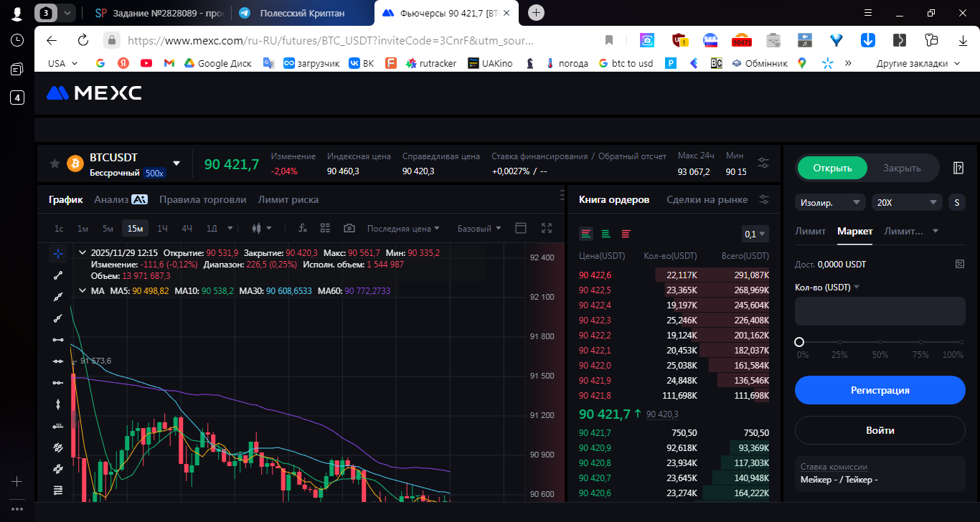Click the AI badge next to Анализ
Viewport: 980px width, 522px height.
tap(140, 199)
